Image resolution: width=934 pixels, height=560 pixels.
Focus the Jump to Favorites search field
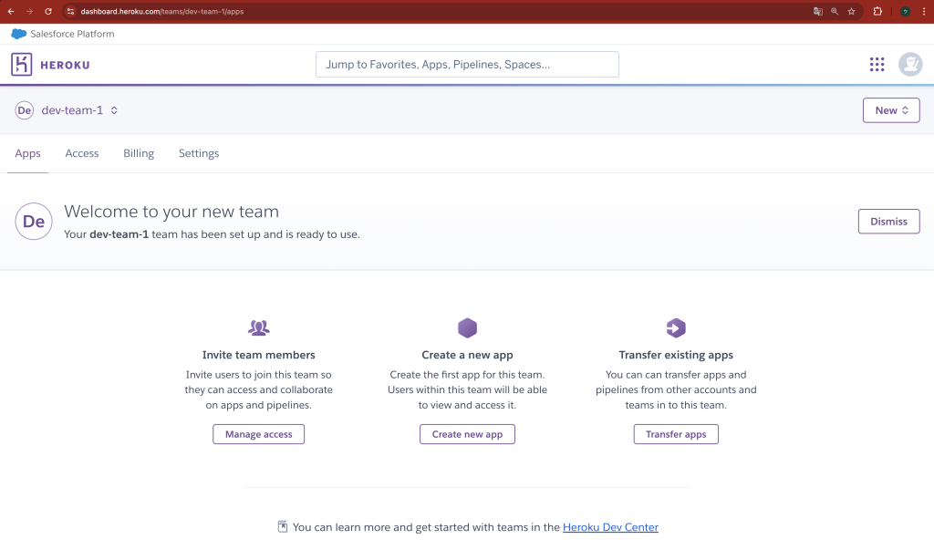467,65
